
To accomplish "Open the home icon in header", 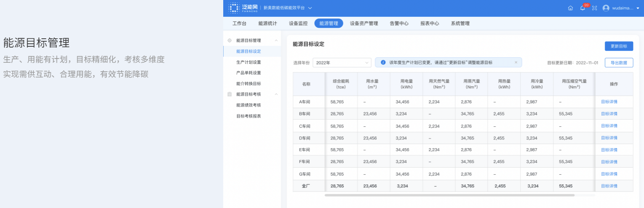I will [x=570, y=8].
